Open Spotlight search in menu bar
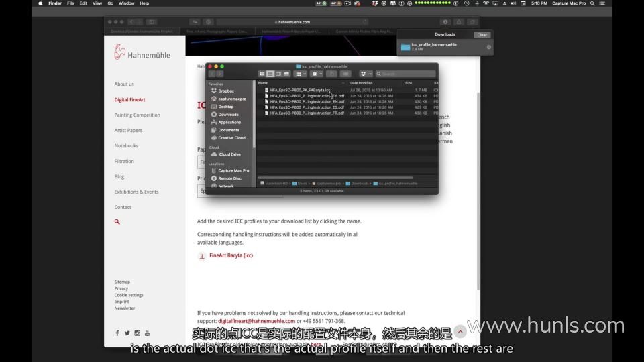This screenshot has width=644, height=362. (592, 3)
